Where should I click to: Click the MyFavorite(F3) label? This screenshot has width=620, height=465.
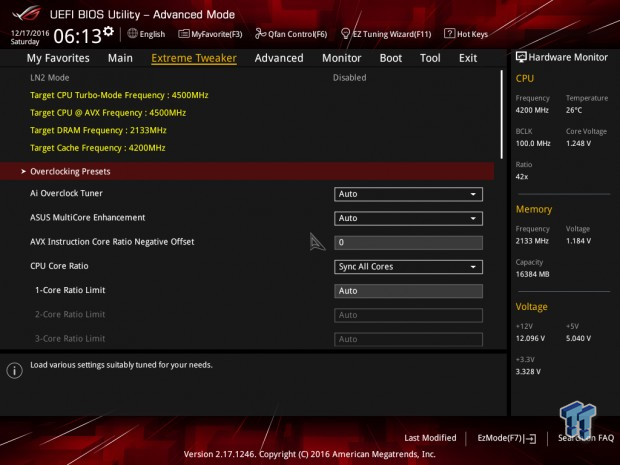point(217,34)
